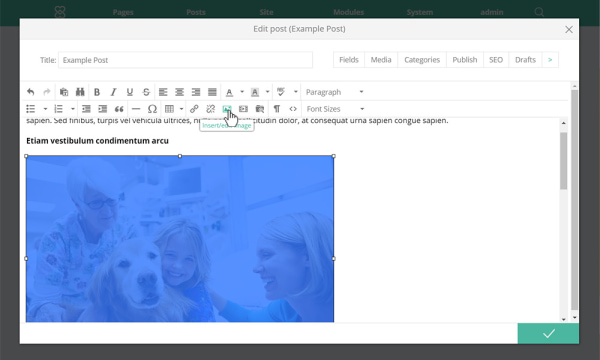The image size is (600, 360).
Task: Open numbered list style dropdown arrow
Action: 73,109
